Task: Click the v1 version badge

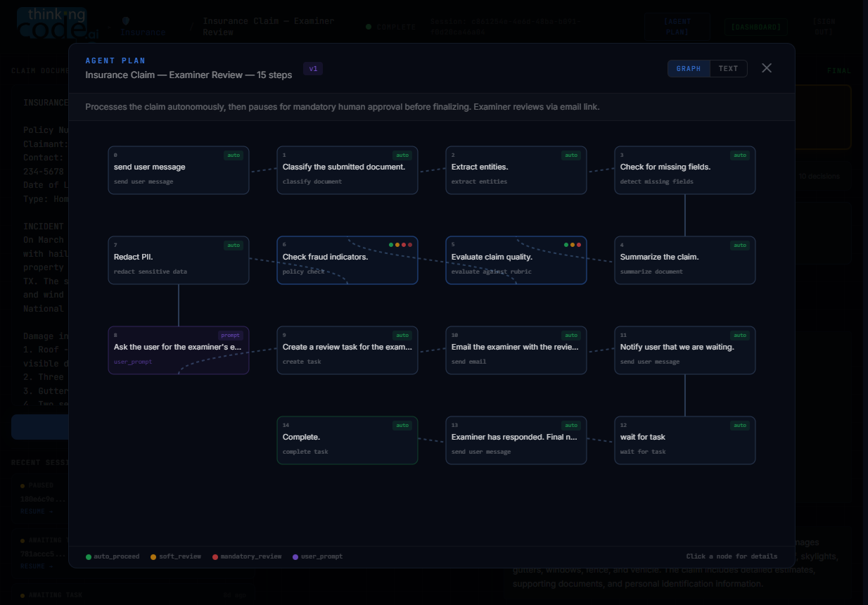Action: pyautogui.click(x=313, y=68)
